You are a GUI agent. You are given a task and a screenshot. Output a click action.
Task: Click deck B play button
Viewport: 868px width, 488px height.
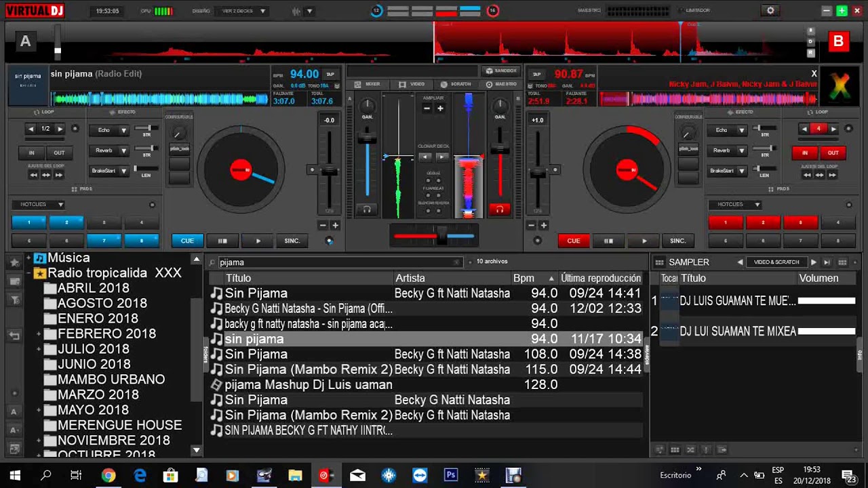tap(644, 241)
